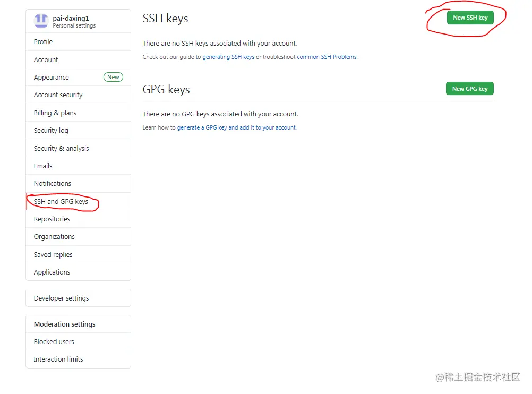The height and width of the screenshot is (394, 532).
Task: Open generate a GPG key link
Action: 237,127
